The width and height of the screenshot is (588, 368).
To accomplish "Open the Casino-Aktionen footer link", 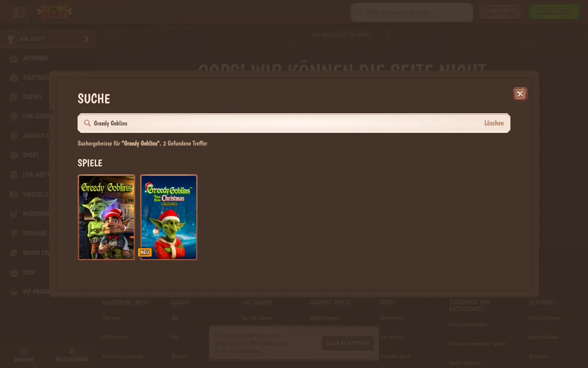I will click(544, 318).
